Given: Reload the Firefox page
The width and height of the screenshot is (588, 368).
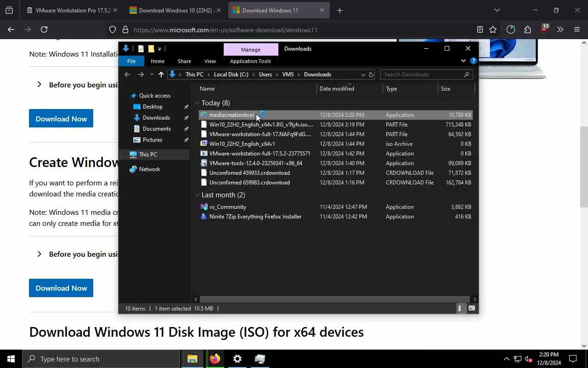Looking at the screenshot, I should [x=44, y=29].
